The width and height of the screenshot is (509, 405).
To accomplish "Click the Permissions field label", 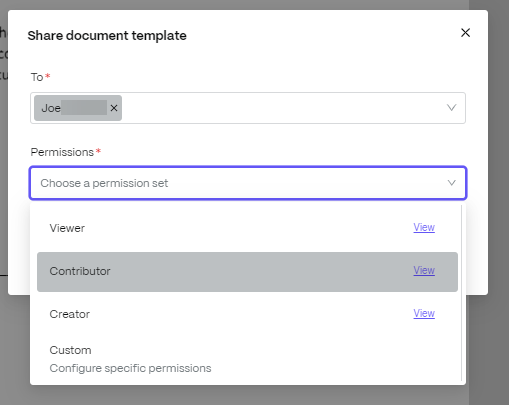I will click(62, 152).
